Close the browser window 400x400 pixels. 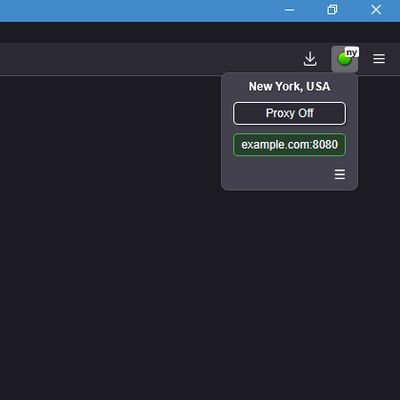point(376,10)
